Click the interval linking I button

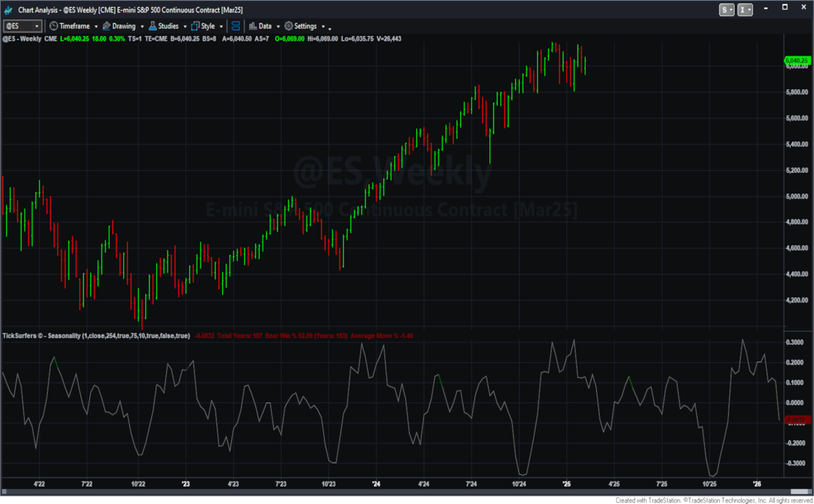tap(745, 10)
